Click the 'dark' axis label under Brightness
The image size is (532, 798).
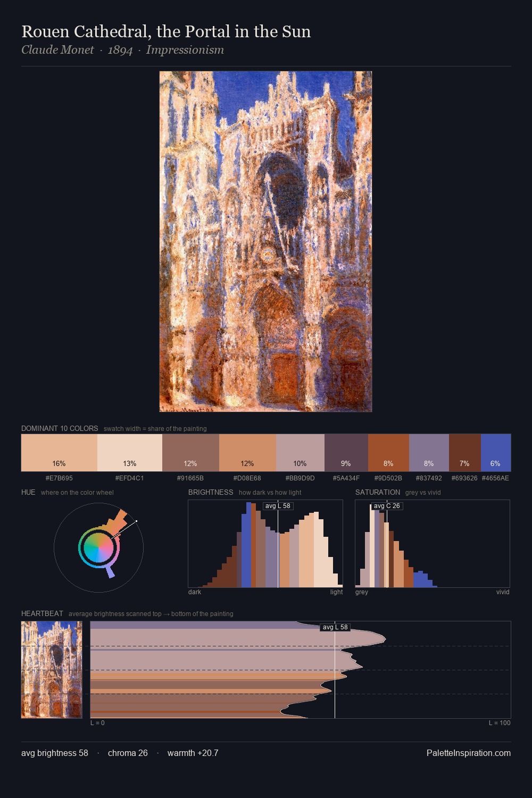pyautogui.click(x=195, y=592)
